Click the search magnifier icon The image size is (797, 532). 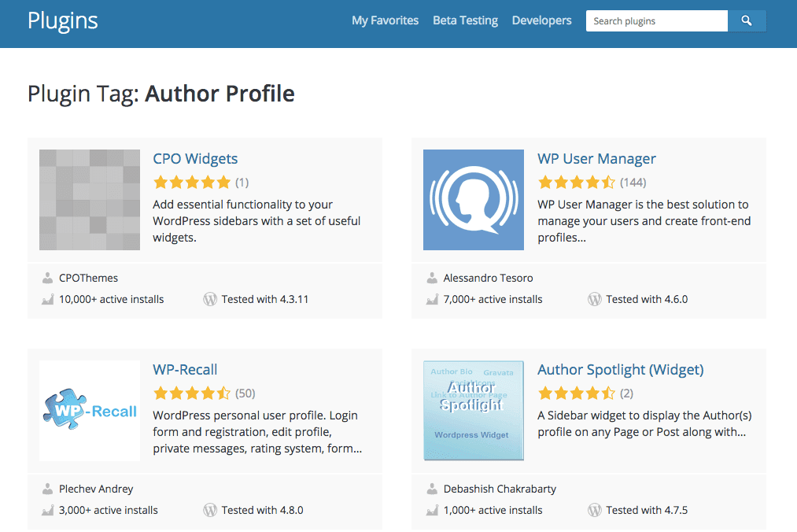746,20
